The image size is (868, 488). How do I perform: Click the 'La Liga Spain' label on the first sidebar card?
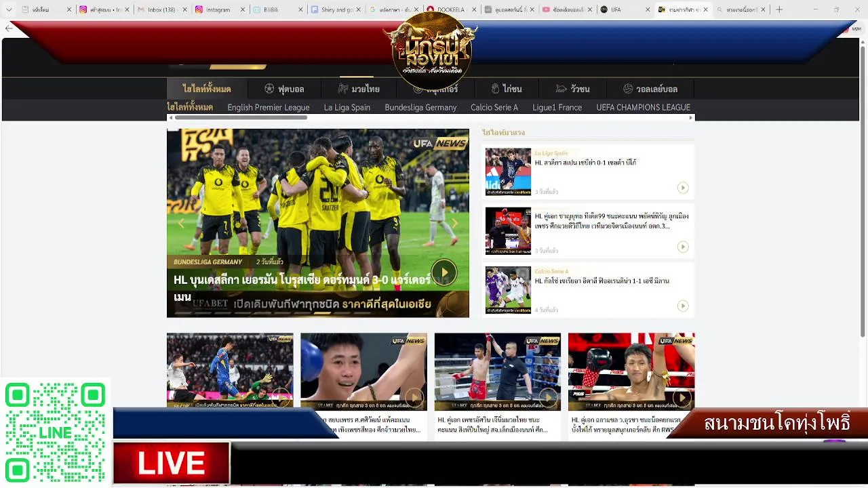[x=551, y=153]
